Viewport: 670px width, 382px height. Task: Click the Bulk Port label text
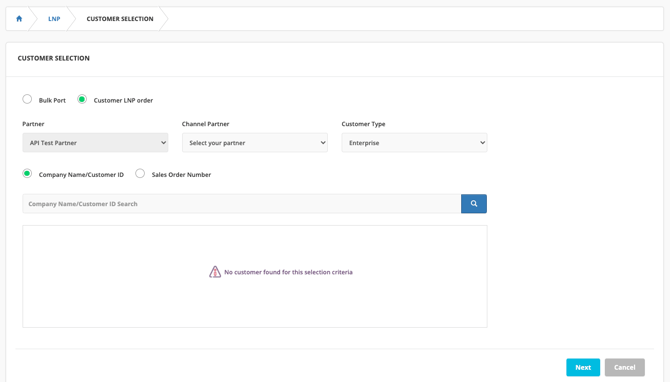52,100
